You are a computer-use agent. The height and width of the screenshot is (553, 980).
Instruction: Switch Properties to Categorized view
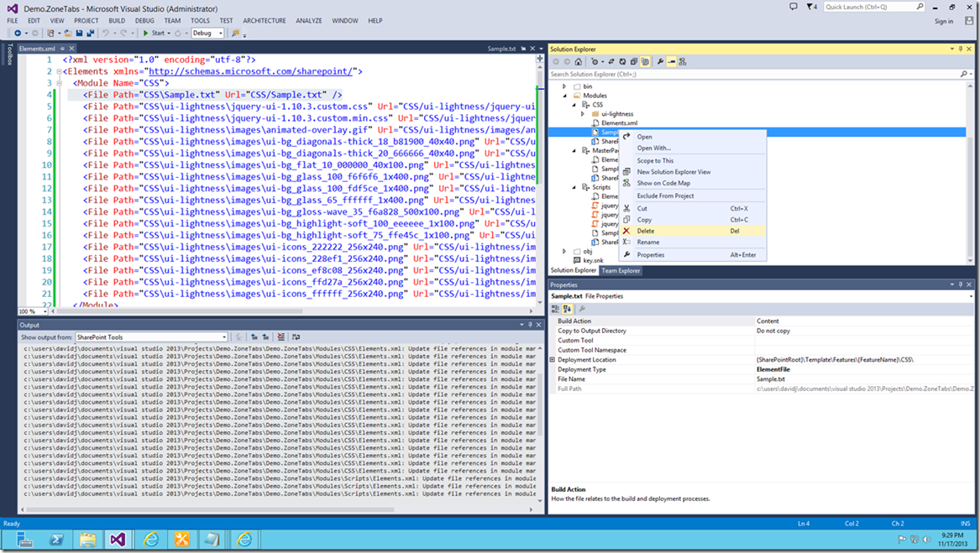click(x=555, y=309)
